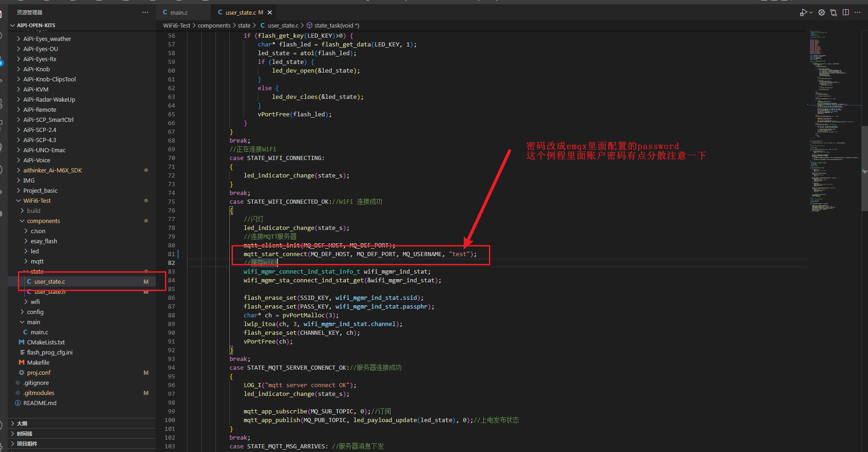868x452 pixels.
Task: Open Explorer panel ellipsis menu
Action: point(145,12)
